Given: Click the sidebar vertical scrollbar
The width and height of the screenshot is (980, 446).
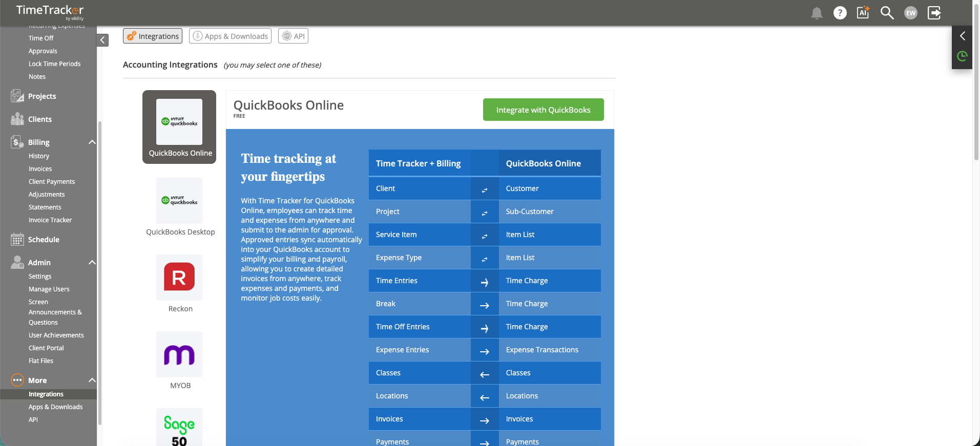Looking at the screenshot, I should [x=99, y=273].
